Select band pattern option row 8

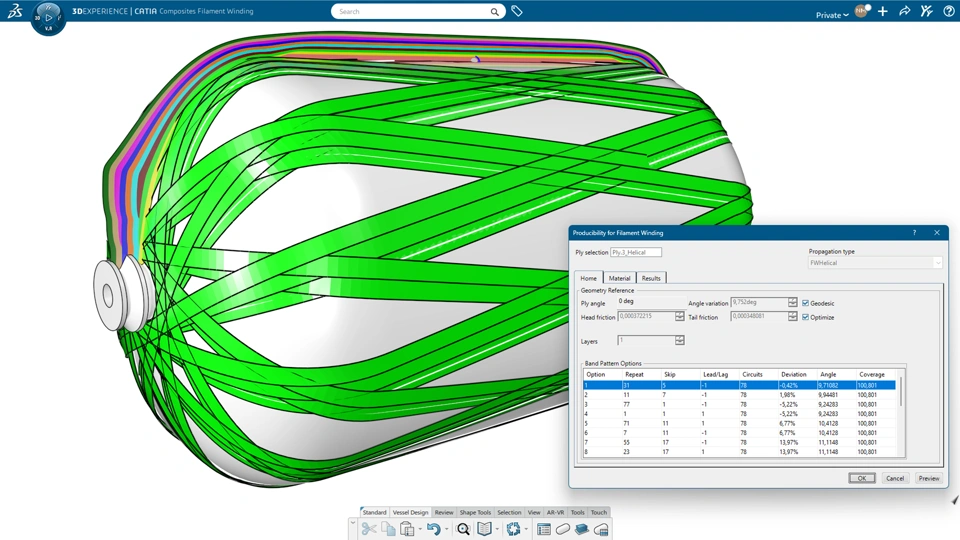point(739,452)
